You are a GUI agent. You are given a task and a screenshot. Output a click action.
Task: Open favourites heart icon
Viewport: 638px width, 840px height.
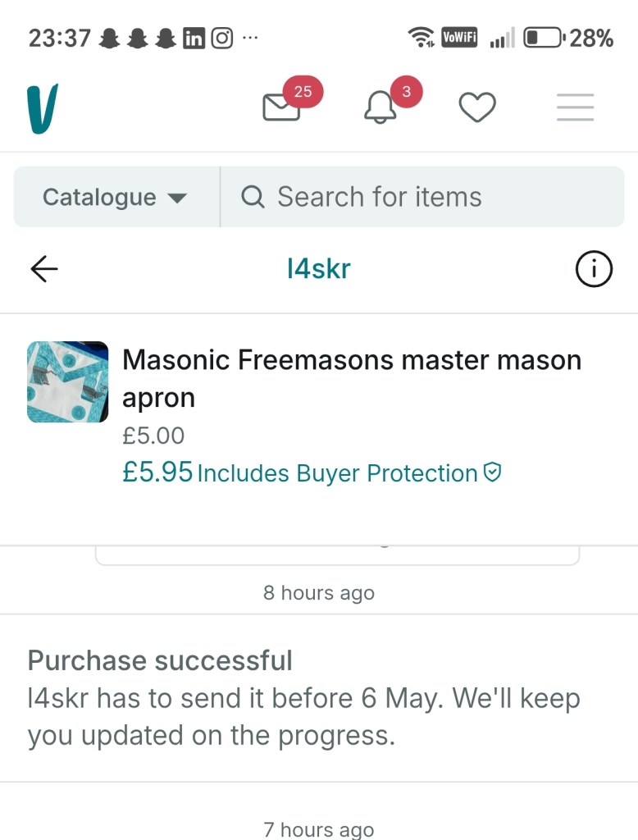(x=477, y=107)
